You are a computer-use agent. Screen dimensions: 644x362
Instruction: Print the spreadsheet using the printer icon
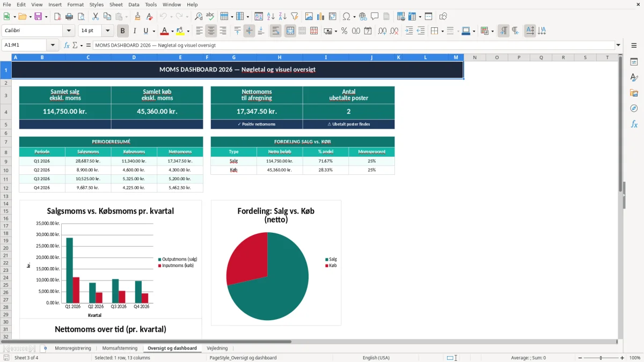(x=69, y=17)
